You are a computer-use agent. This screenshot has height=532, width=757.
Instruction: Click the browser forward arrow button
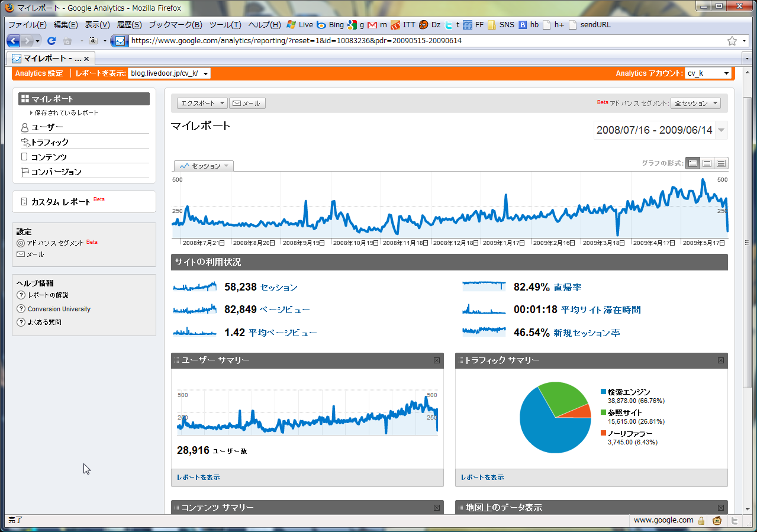click(x=27, y=41)
